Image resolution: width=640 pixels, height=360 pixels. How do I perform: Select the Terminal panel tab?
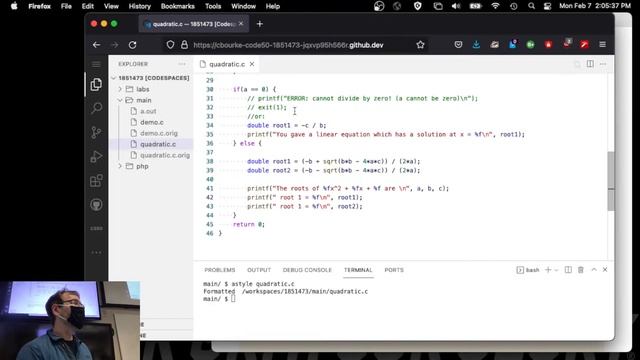coord(358,270)
